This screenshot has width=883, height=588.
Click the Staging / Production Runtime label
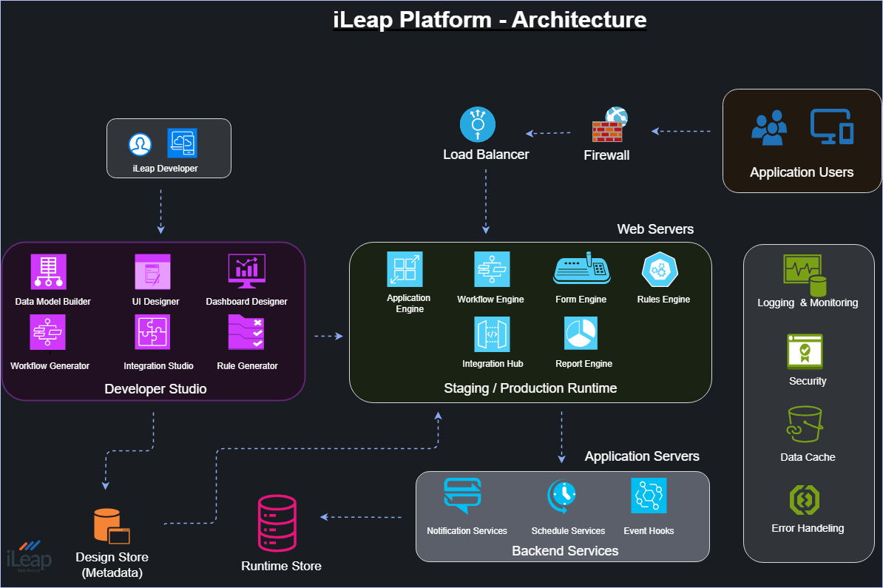[x=530, y=388]
